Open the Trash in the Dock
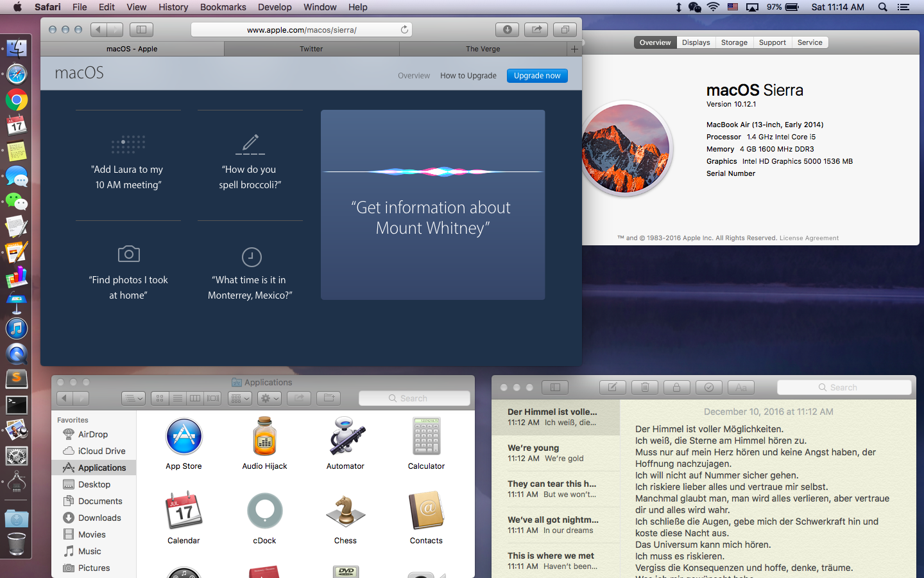 pyautogui.click(x=17, y=544)
